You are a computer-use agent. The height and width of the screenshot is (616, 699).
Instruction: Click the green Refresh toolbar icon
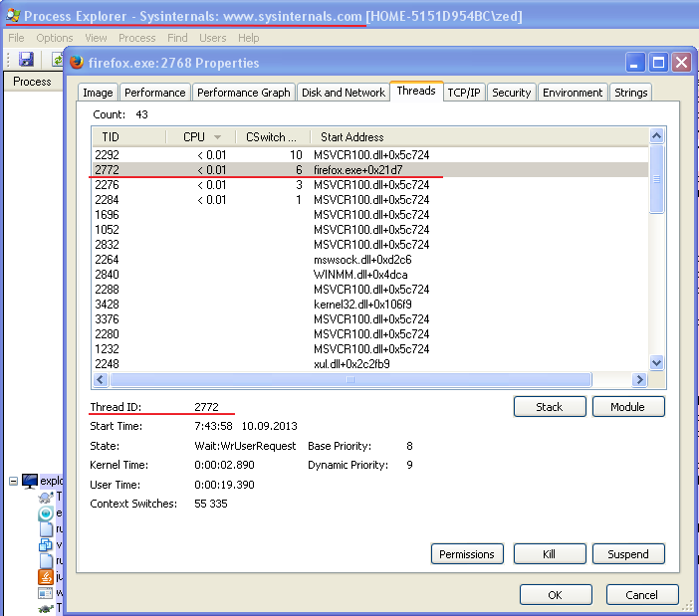58,60
